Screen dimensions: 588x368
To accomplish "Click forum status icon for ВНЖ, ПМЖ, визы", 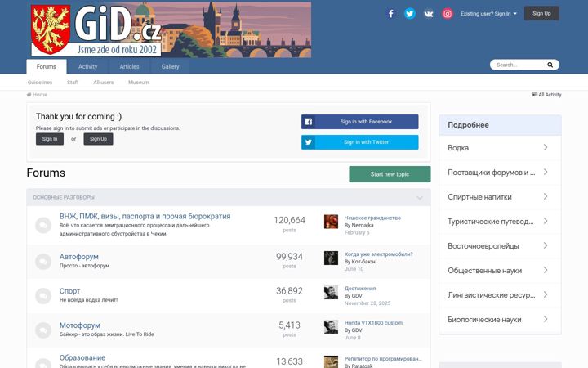I will [43, 226].
